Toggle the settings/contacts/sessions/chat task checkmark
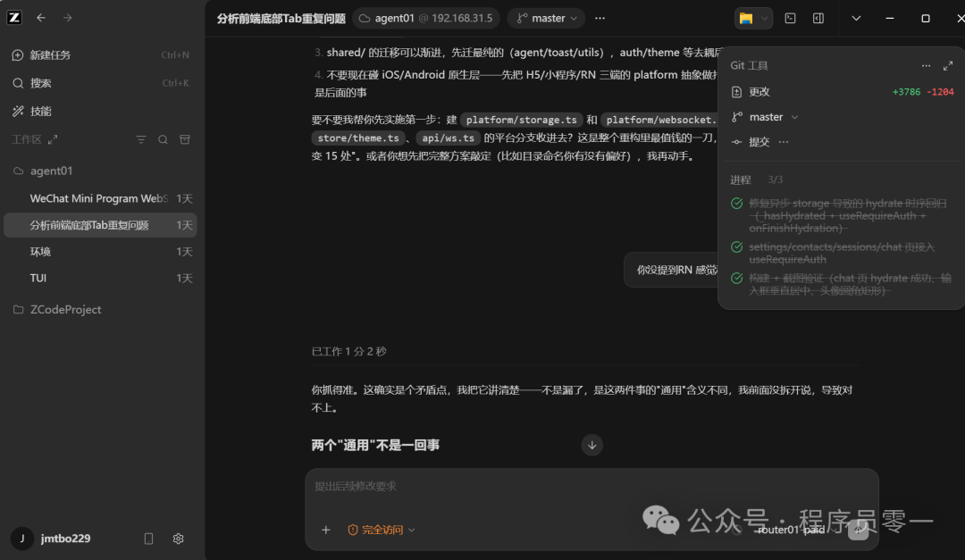The width and height of the screenshot is (965, 560). pos(736,247)
